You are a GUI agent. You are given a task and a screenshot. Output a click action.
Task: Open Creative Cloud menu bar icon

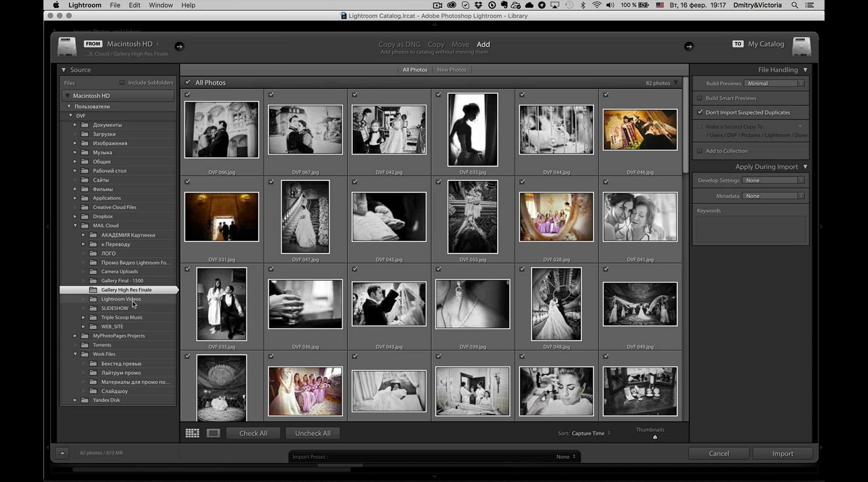tap(452, 5)
